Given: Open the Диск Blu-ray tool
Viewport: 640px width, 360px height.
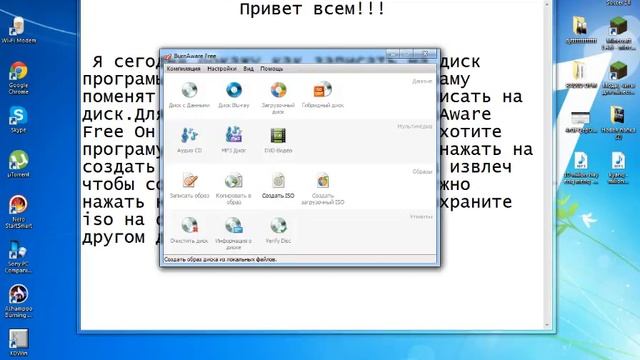Looking at the screenshot, I should [x=233, y=95].
